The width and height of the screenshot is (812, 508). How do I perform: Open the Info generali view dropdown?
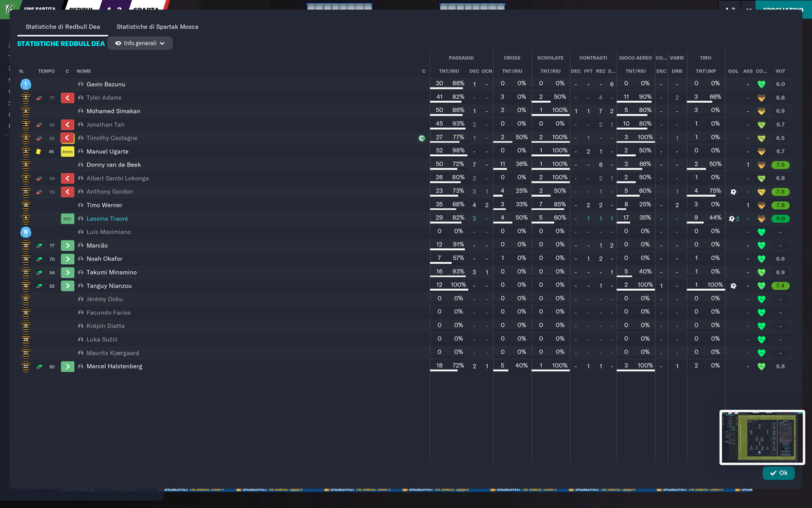pos(140,43)
